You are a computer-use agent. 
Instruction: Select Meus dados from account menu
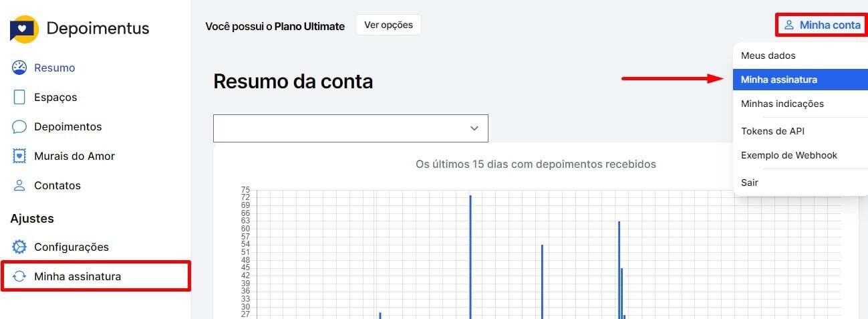pos(768,56)
